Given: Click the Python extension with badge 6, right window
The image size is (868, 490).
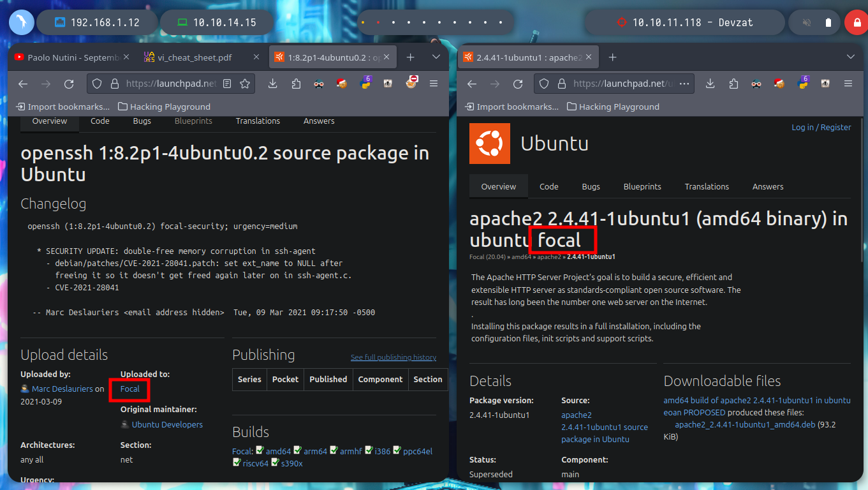Looking at the screenshot, I should (802, 82).
